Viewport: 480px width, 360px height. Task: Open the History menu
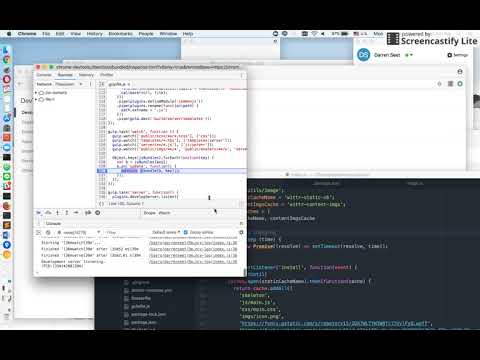click(95, 34)
